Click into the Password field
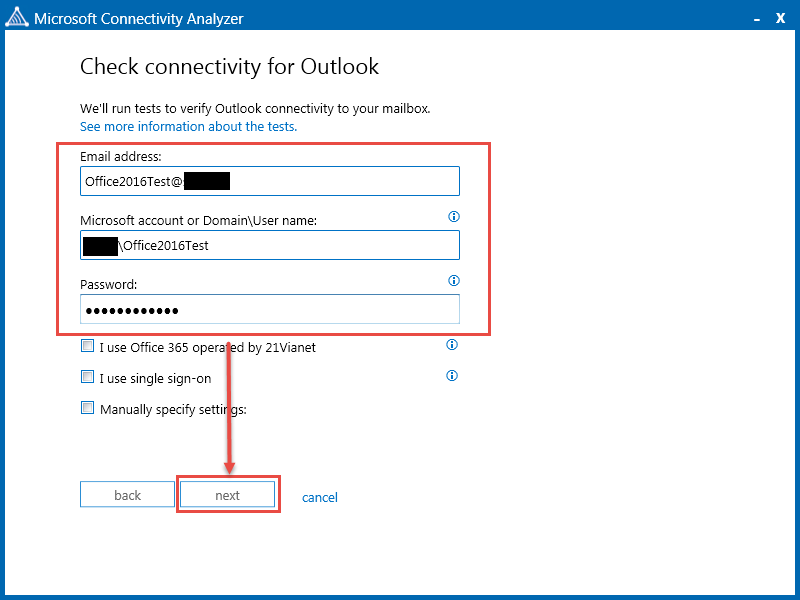This screenshot has width=800, height=600. (270, 309)
